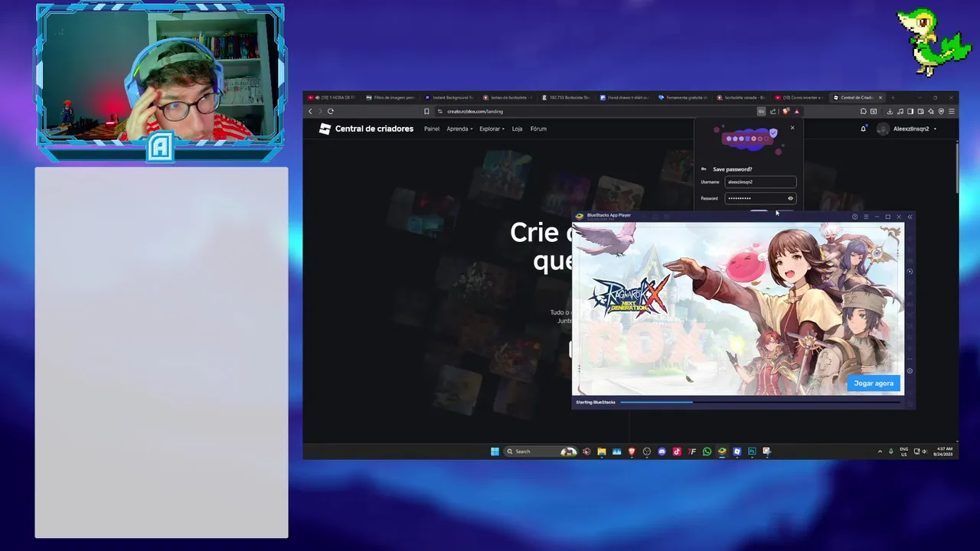Viewport: 980px width, 551px height.
Task: Open the Roblox notifications bell
Action: pos(864,129)
